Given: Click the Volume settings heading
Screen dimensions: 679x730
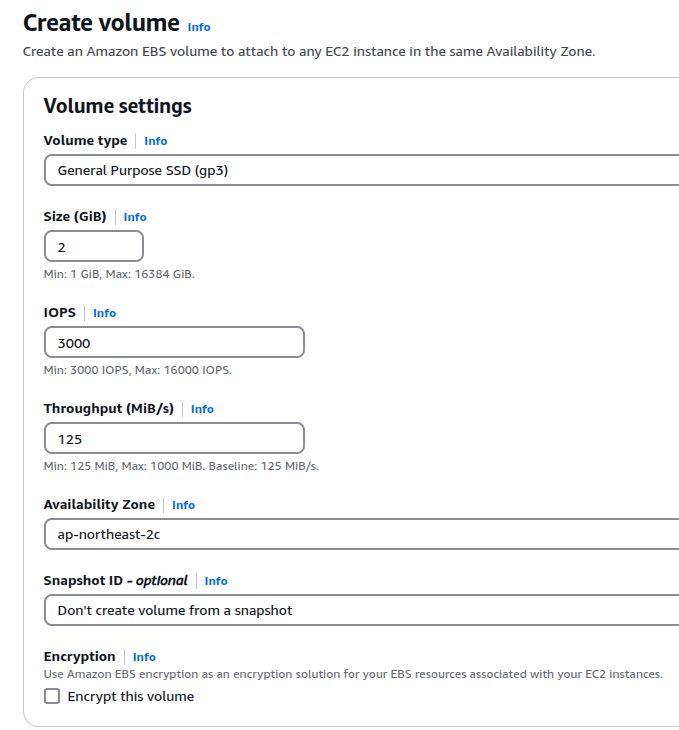Looking at the screenshot, I should (118, 106).
